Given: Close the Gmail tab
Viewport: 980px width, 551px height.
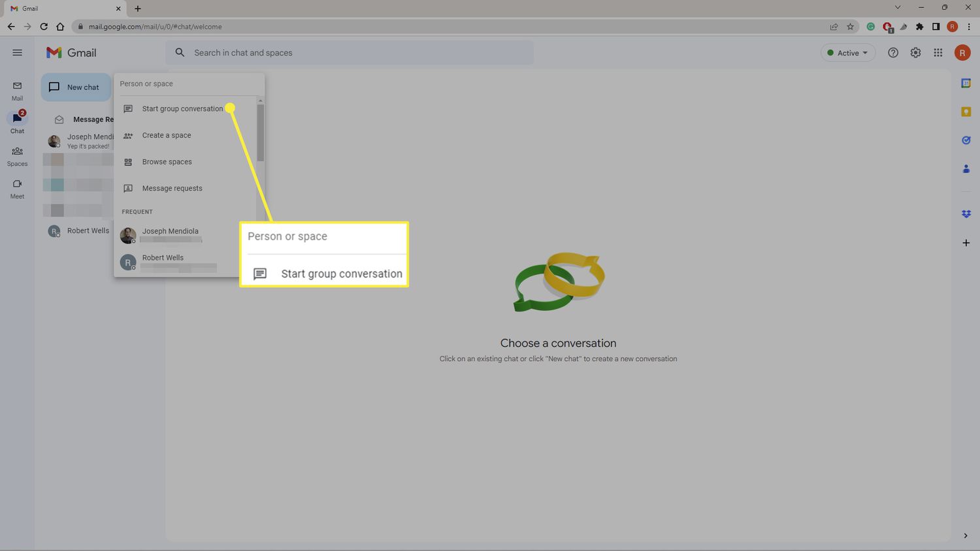Looking at the screenshot, I should [118, 8].
